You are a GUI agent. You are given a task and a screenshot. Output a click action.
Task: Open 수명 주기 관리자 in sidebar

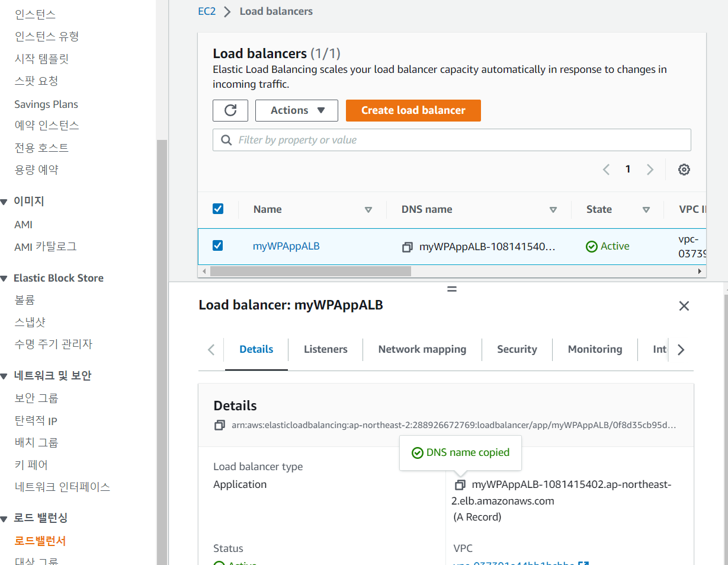point(54,344)
